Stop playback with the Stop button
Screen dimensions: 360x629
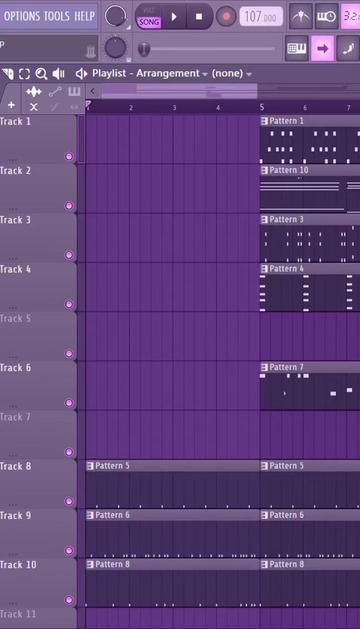coord(199,17)
